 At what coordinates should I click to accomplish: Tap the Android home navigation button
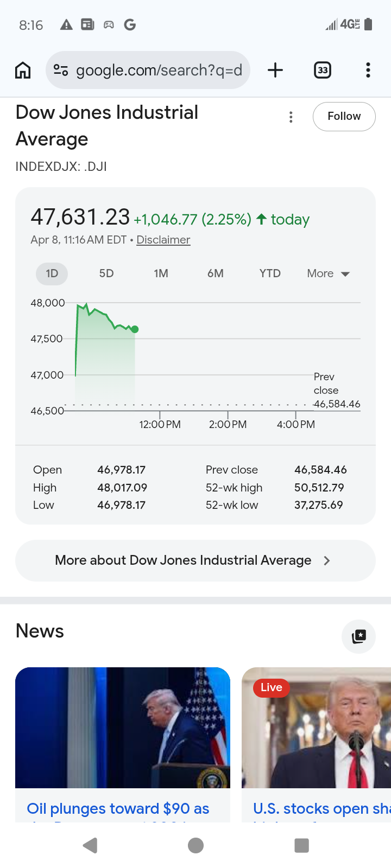(195, 845)
